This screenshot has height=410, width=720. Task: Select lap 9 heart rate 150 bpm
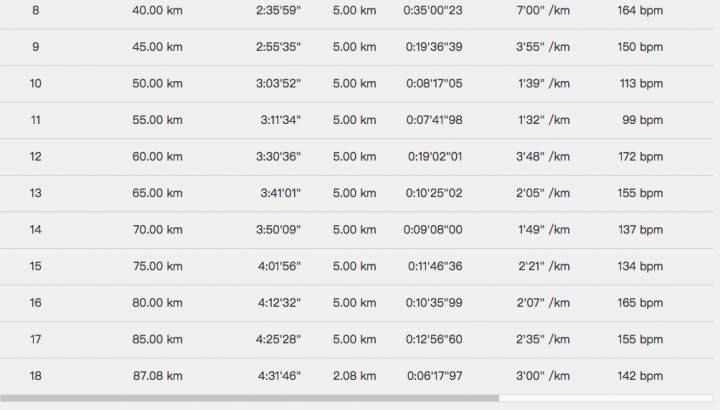(x=640, y=47)
